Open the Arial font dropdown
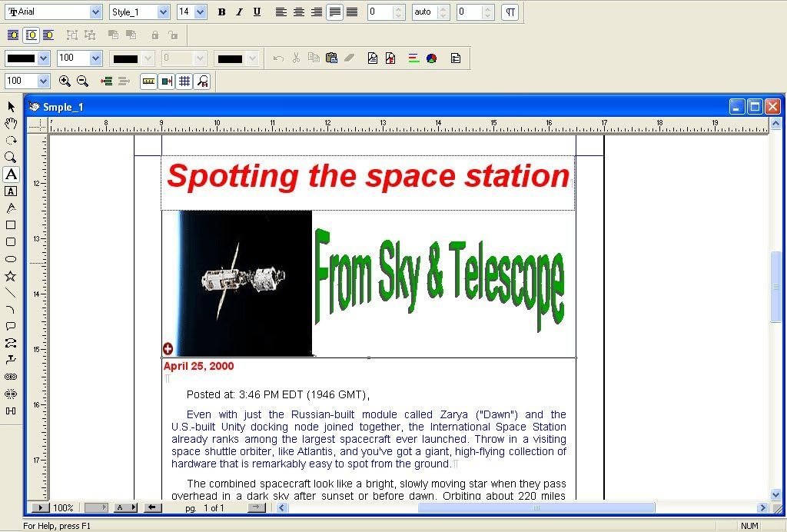787x532 pixels. (x=95, y=12)
